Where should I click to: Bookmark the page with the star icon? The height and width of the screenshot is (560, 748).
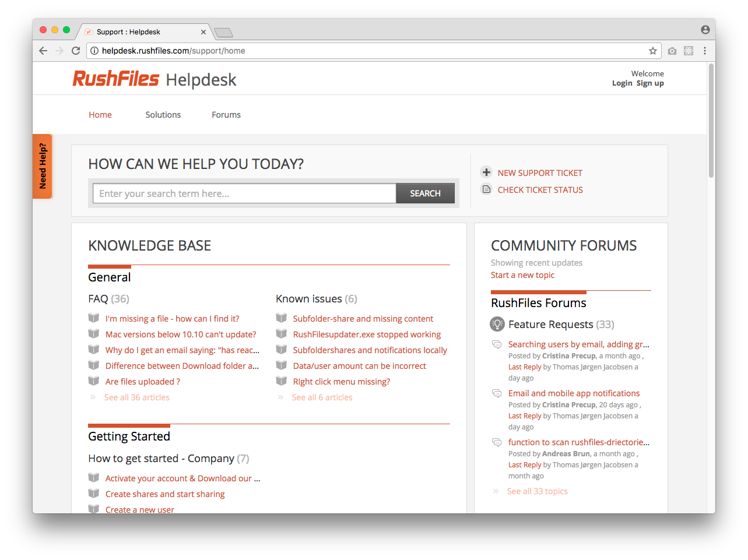[653, 51]
